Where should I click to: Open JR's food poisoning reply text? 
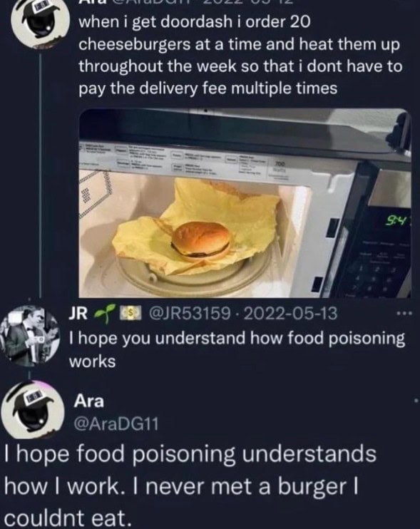click(237, 350)
